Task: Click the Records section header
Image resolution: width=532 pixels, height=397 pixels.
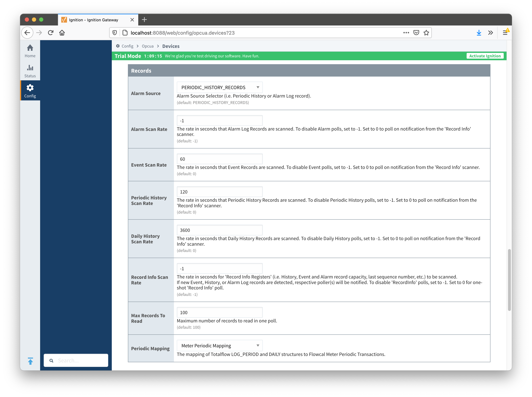Action: point(309,70)
